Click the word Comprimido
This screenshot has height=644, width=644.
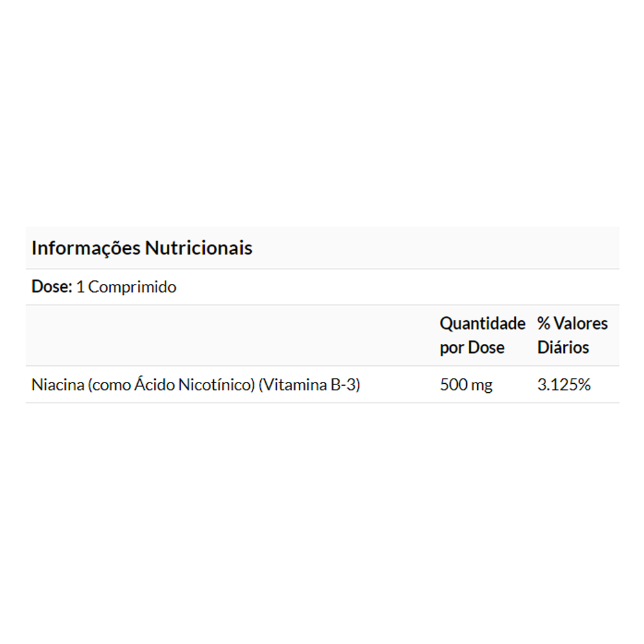click(132, 287)
